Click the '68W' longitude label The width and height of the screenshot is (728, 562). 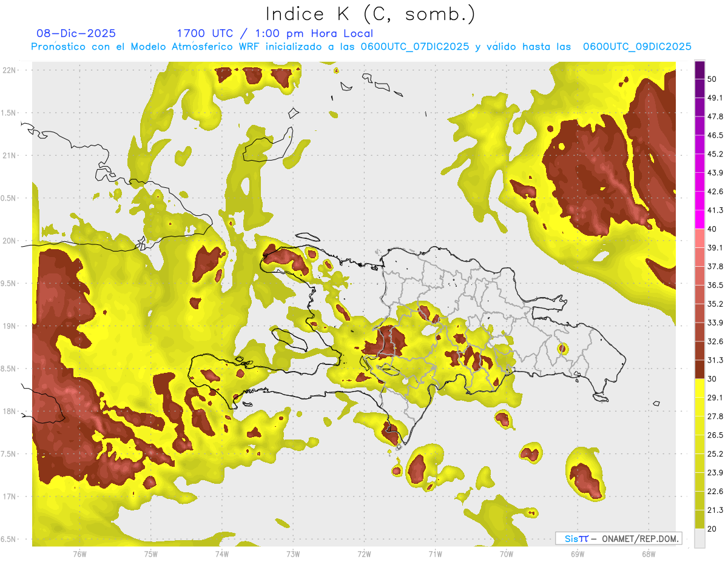pos(648,554)
